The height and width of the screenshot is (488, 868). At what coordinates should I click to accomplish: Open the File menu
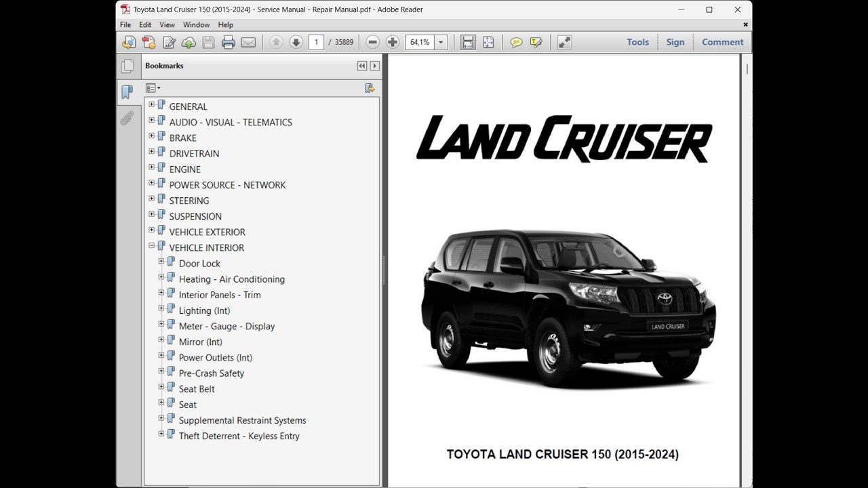coord(125,25)
